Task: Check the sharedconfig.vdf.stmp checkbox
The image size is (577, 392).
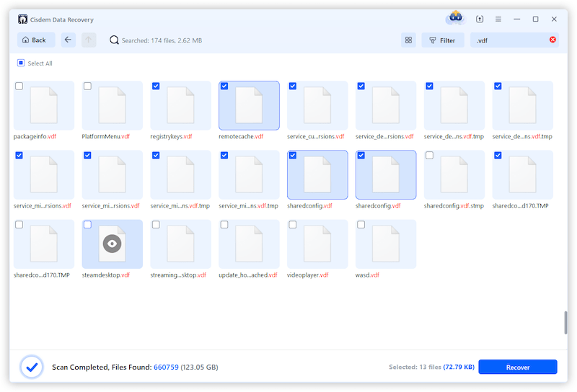Action: [x=429, y=156]
